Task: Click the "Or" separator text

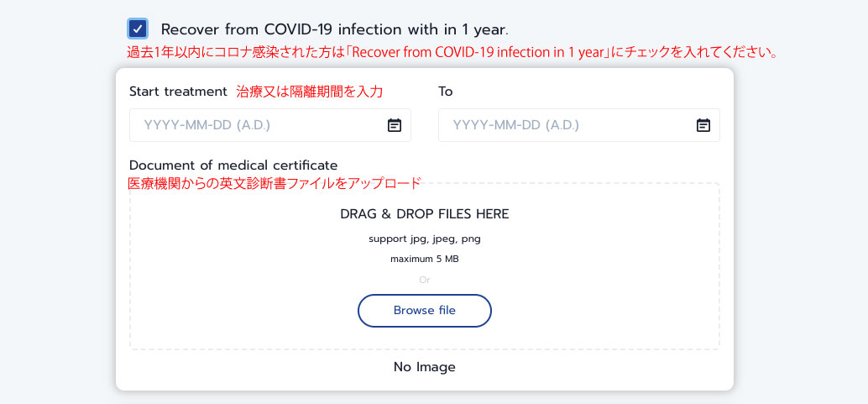Action: click(x=425, y=280)
